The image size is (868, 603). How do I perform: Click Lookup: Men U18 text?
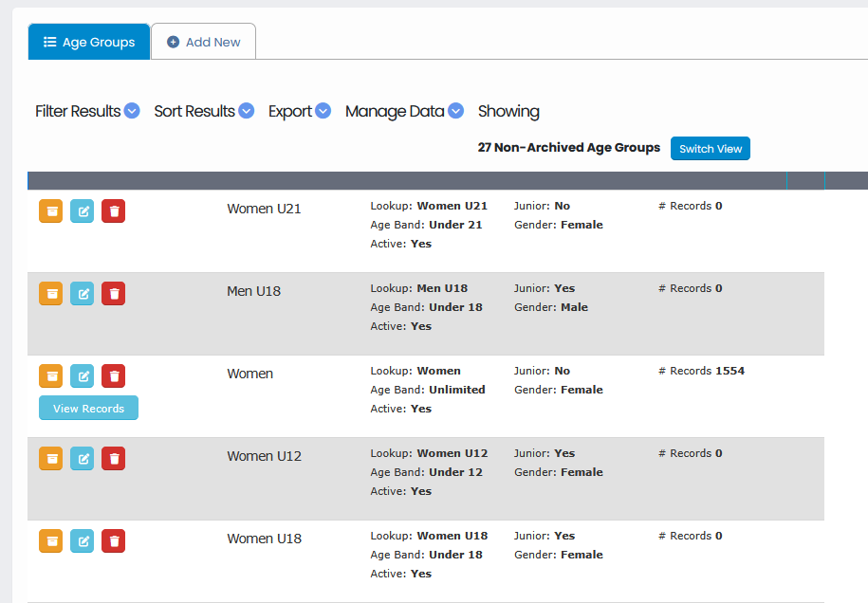419,288
